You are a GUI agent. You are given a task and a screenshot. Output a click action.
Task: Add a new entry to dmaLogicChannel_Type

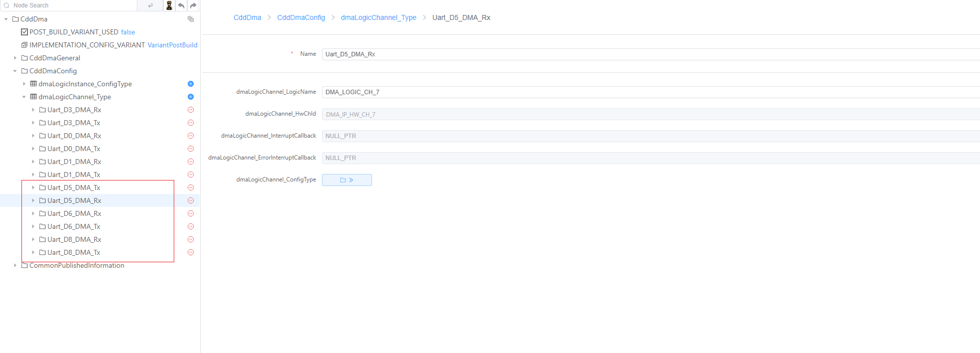click(x=190, y=97)
